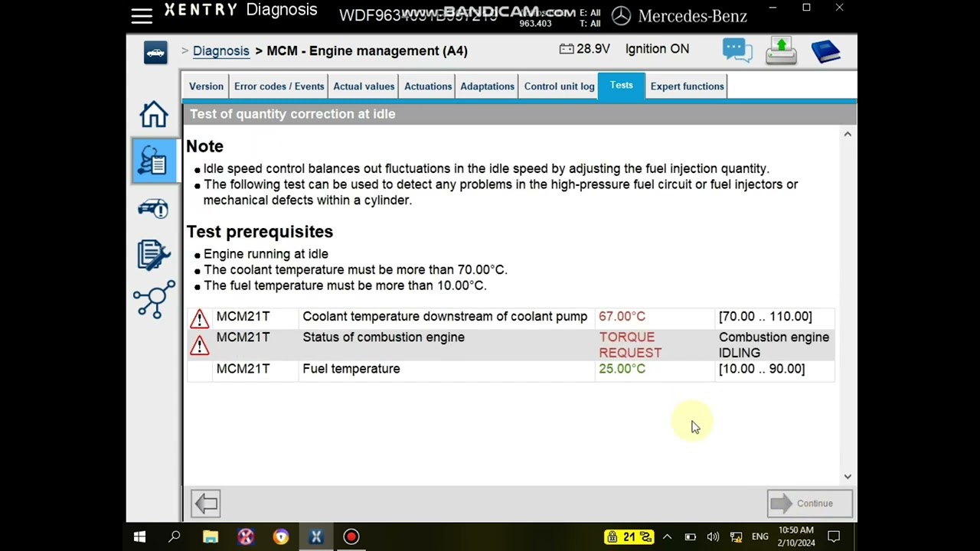Click the ENG language indicator
This screenshot has width=980, height=551.
[x=759, y=537]
